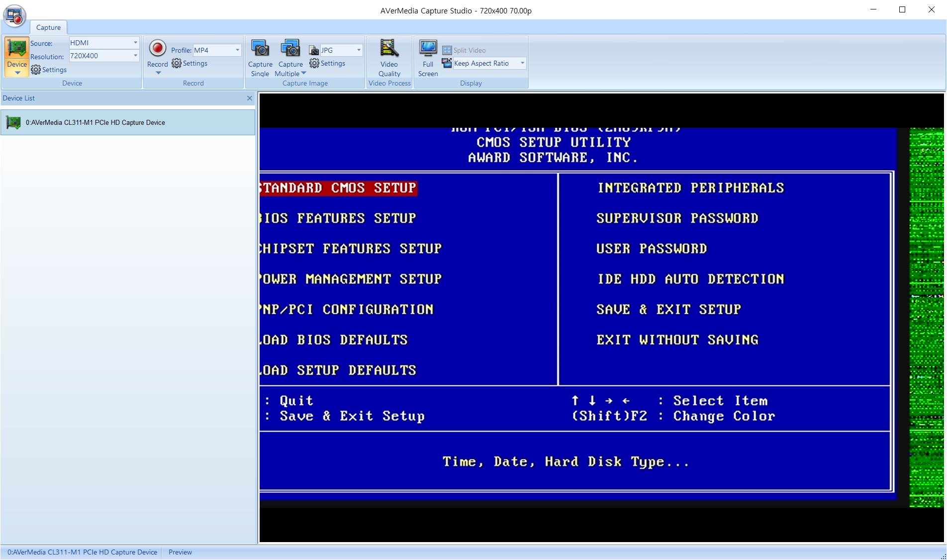Click the Keep Aspect Ratio icon
The height and width of the screenshot is (560, 947).
[x=447, y=63]
